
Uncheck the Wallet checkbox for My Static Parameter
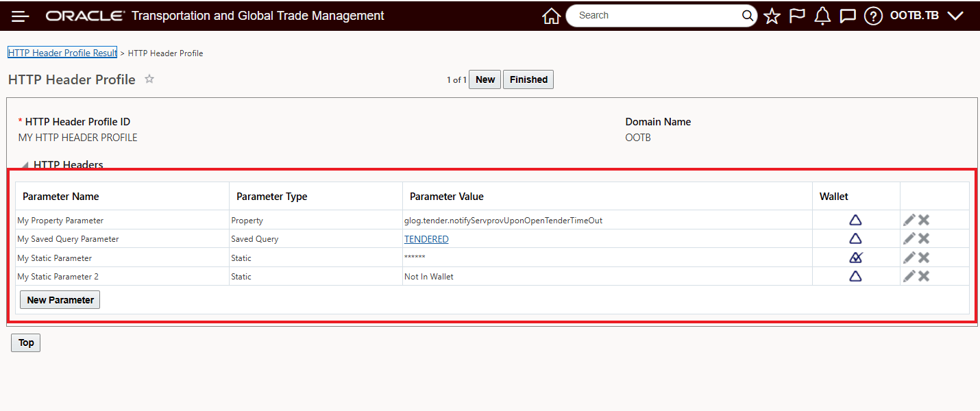(x=856, y=257)
